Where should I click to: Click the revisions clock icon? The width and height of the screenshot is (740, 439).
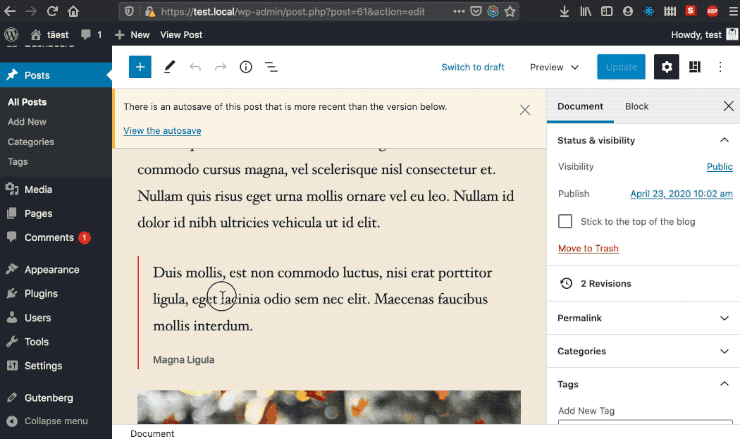pos(566,284)
